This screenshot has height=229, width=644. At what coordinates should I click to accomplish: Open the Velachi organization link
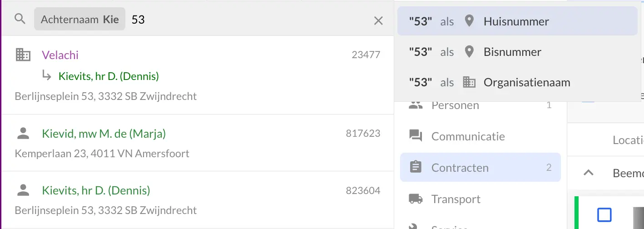point(60,55)
